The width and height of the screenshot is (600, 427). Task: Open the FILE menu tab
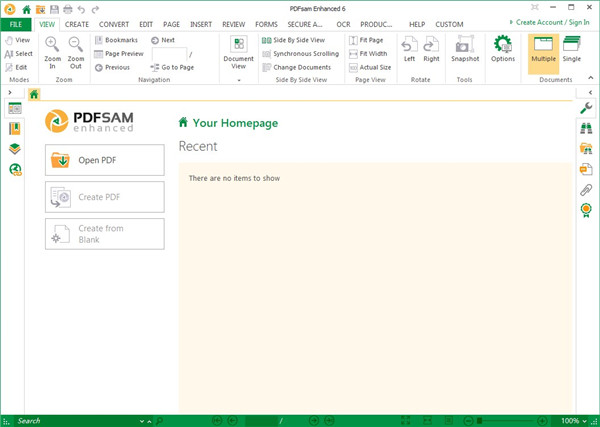[x=16, y=23]
